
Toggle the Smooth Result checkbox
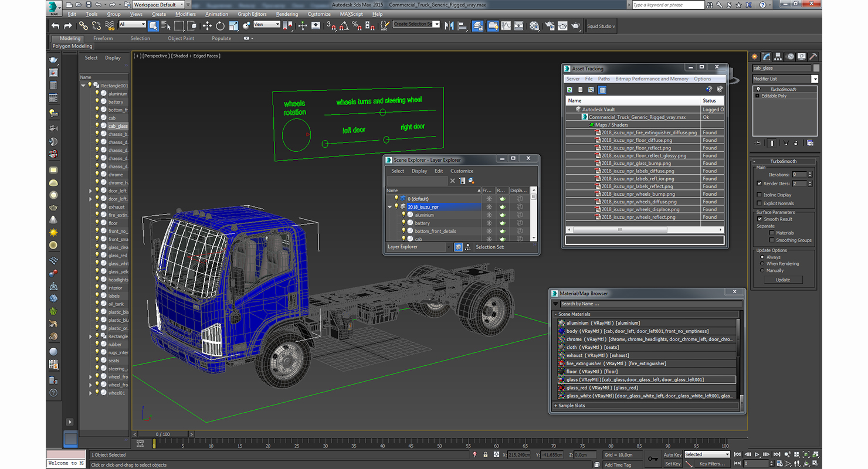[x=759, y=219]
